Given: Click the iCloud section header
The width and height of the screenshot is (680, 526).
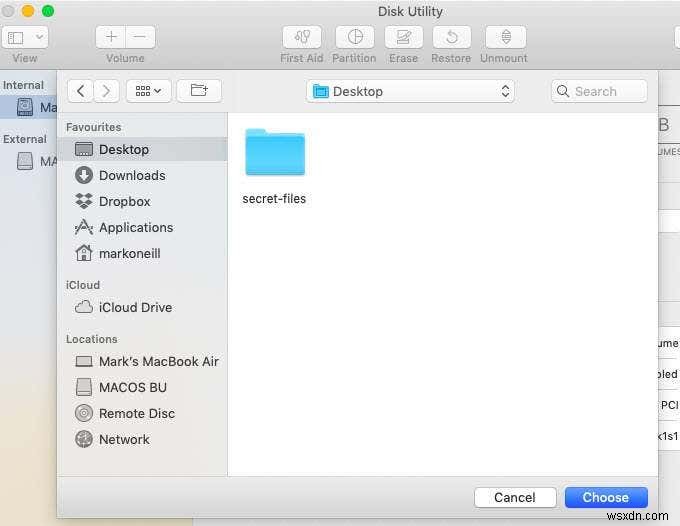Looking at the screenshot, I should coord(82,285).
